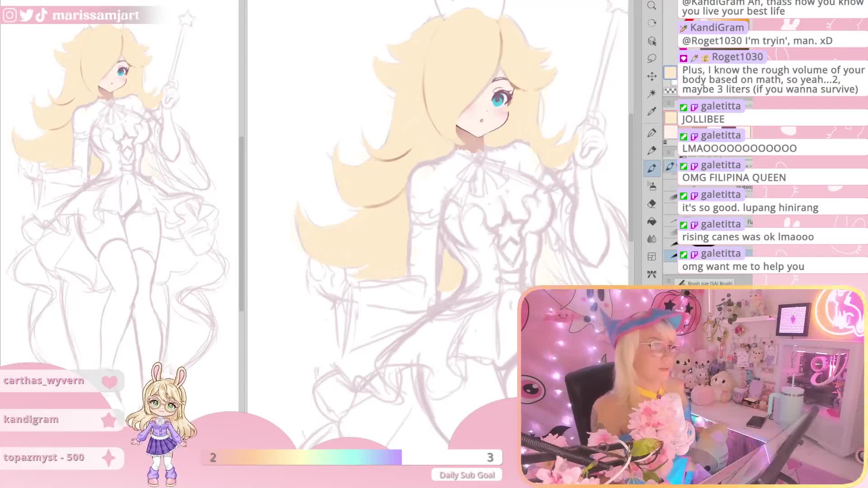Viewport: 868px width, 488px height.
Task: Pick the cream swatch in color set
Action: tap(670, 118)
